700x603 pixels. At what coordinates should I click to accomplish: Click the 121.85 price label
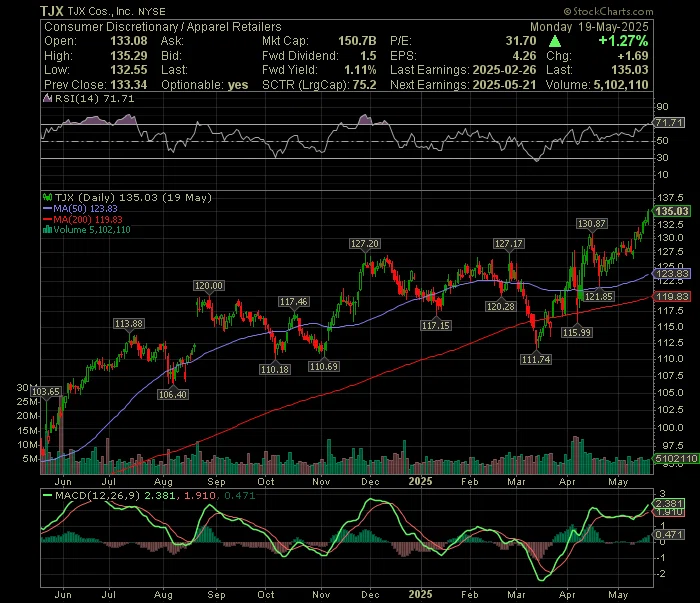(599, 296)
